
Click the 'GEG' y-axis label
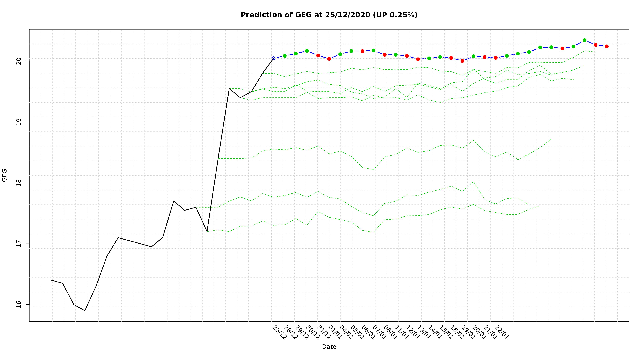5,175
